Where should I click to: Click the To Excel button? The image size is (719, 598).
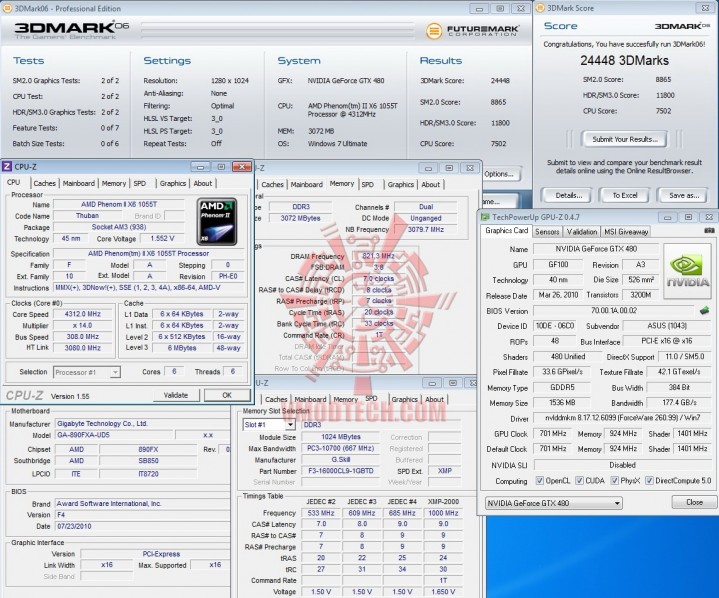click(x=625, y=195)
